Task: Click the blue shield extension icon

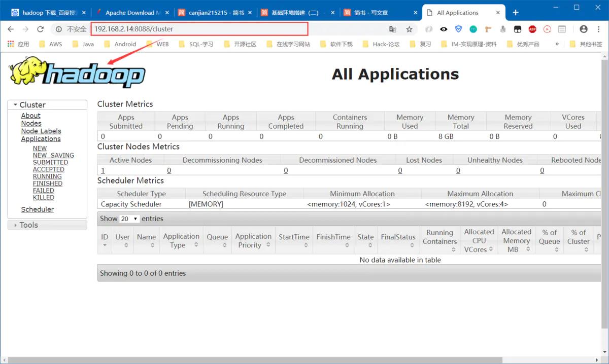Action: (458, 29)
